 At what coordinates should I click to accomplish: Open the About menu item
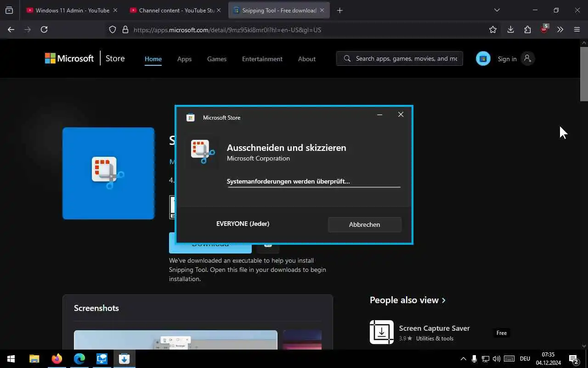click(307, 59)
